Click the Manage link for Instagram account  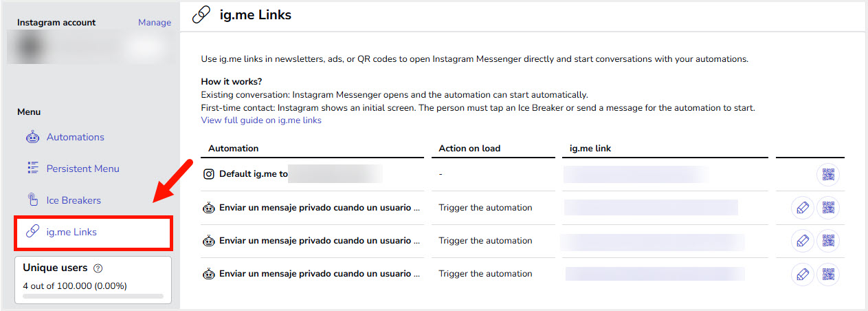[x=155, y=22]
